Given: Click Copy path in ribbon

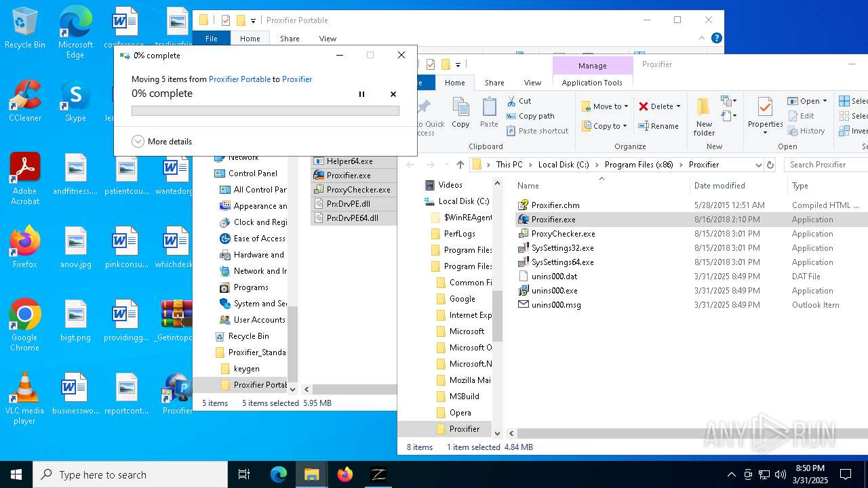Looking at the screenshot, I should click(x=531, y=116).
